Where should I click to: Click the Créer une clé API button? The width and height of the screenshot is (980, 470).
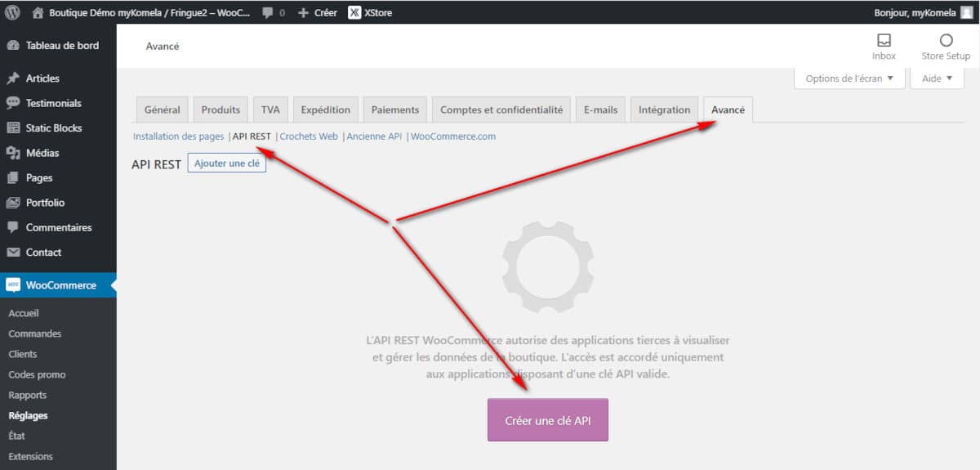point(548,420)
